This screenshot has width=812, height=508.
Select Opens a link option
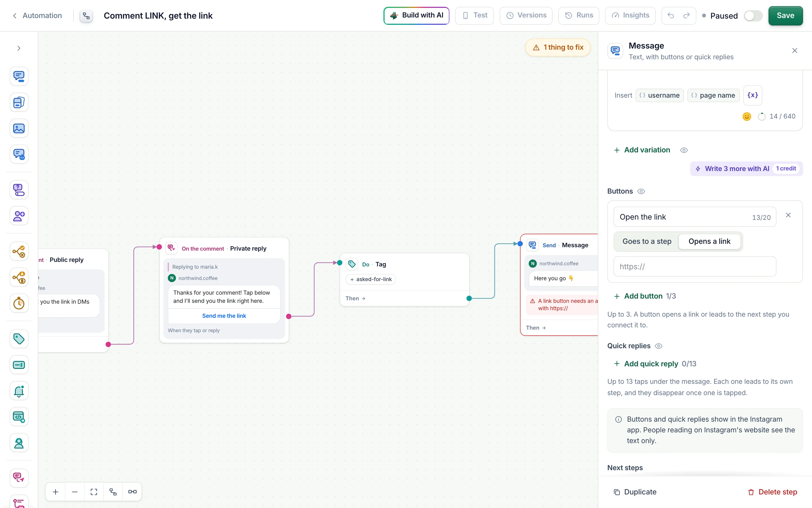tap(709, 241)
